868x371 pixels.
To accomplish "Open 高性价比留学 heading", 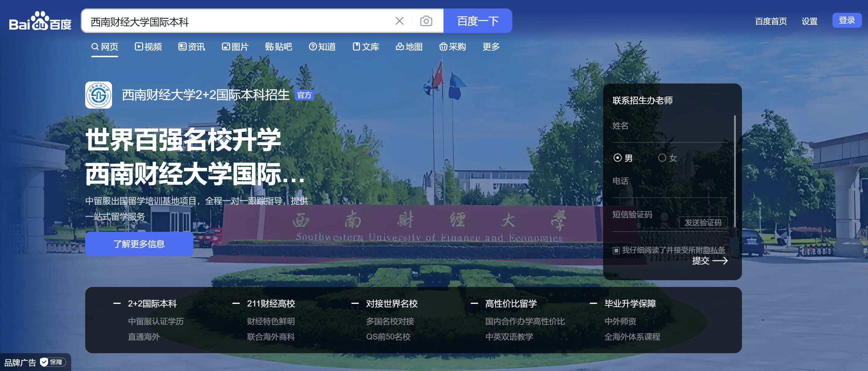I will (x=511, y=304).
